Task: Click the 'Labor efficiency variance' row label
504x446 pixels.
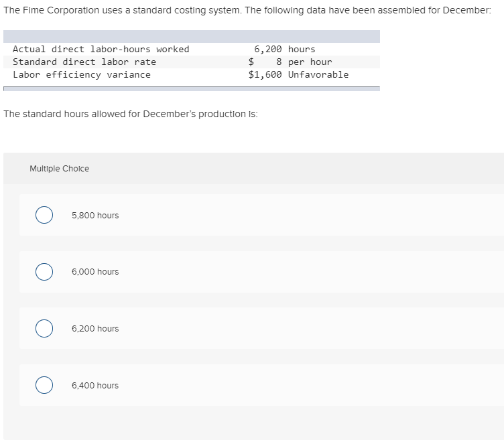Action: 82,75
